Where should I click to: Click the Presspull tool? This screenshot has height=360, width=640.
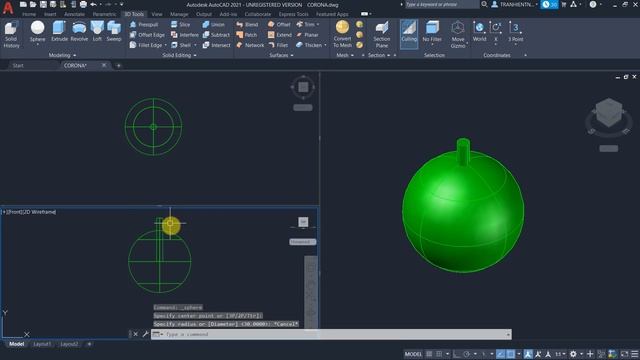(144, 24)
